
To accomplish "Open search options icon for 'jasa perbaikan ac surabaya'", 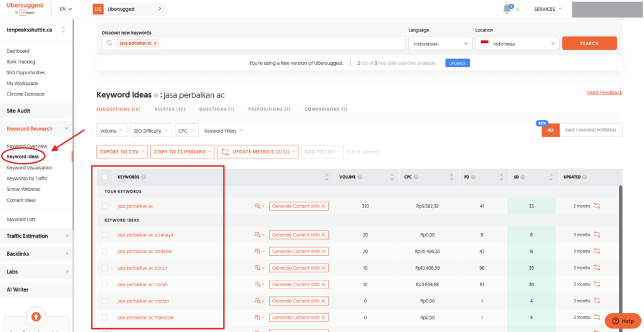I will tap(259, 235).
